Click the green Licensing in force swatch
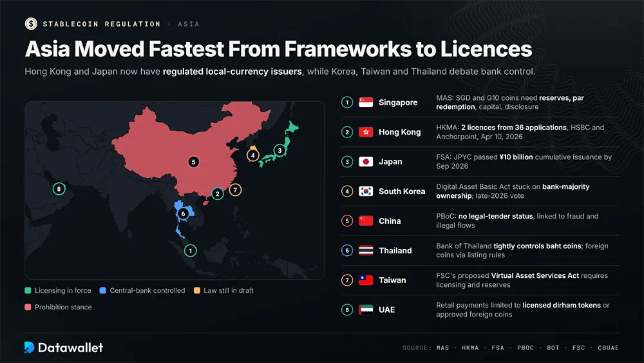The height and width of the screenshot is (363, 644). tap(28, 290)
